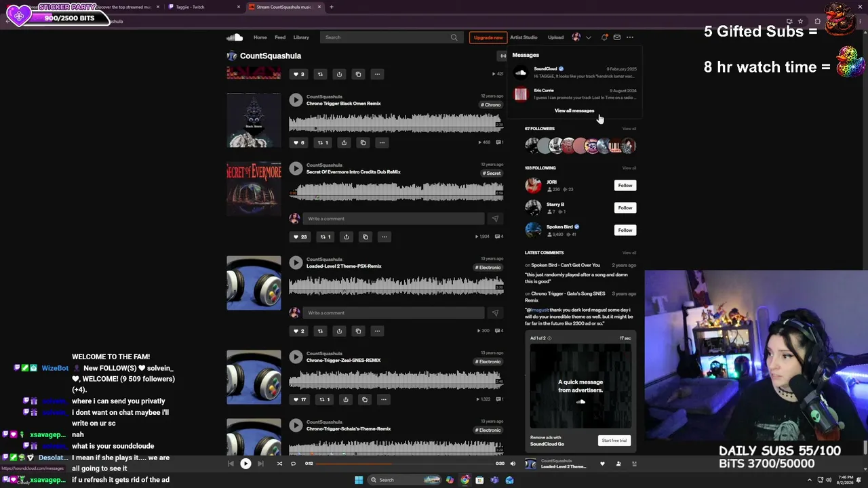The image size is (868, 488).
Task: Follow the user JORI
Action: pos(625,185)
